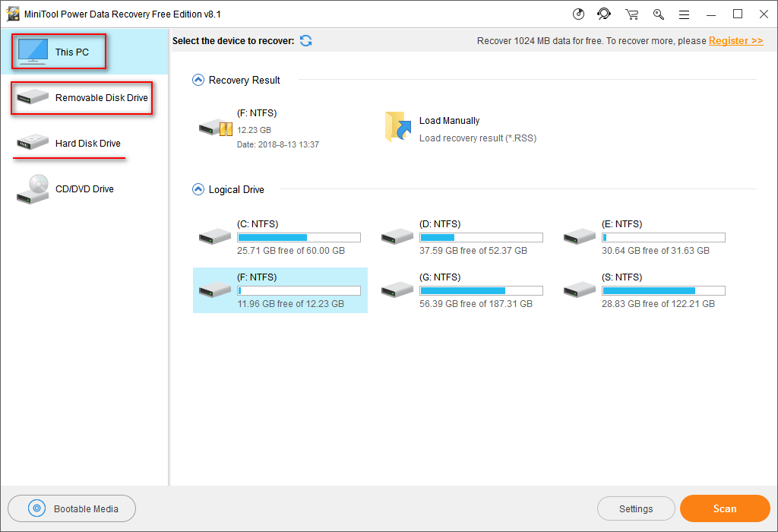Click the Bootable Media button
This screenshot has height=532, width=778.
click(72, 508)
